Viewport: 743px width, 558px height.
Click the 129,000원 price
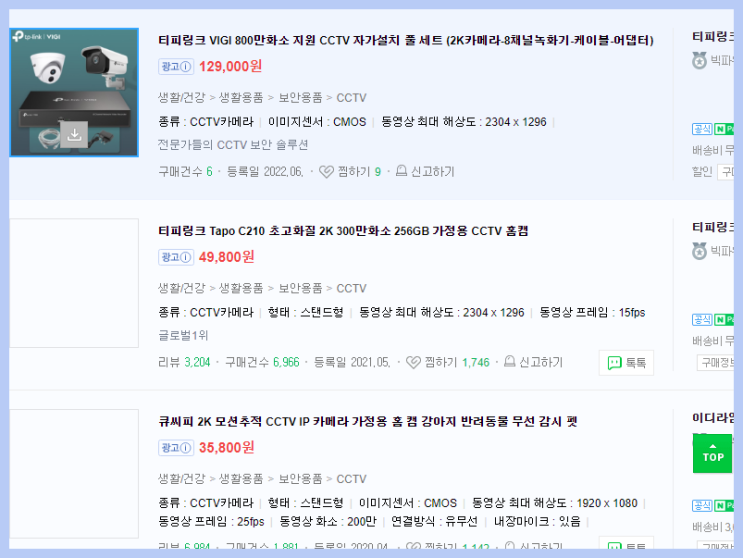[230, 66]
